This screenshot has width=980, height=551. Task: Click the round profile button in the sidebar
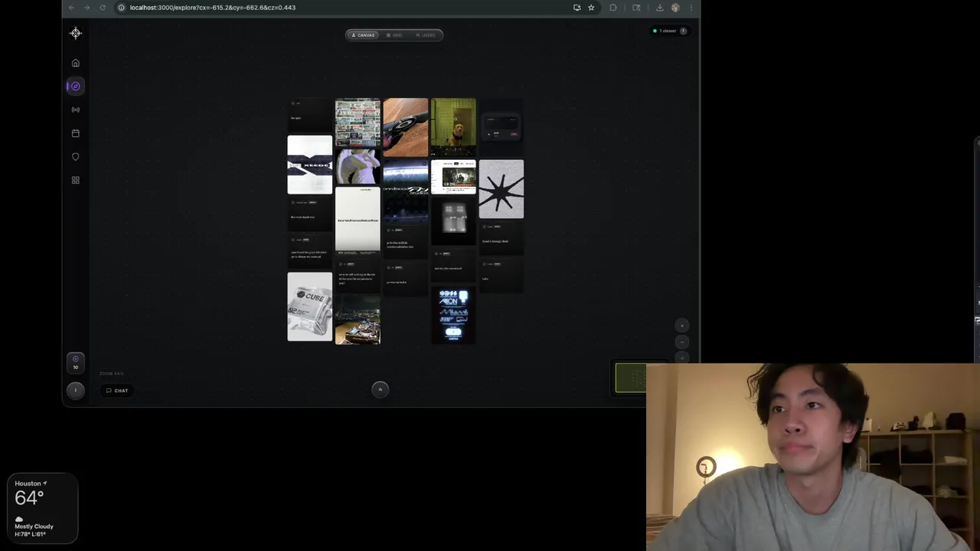click(75, 390)
